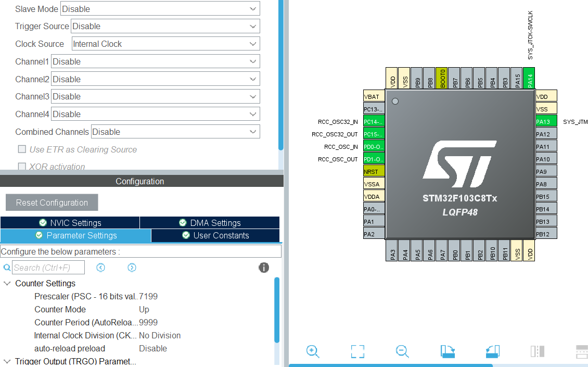Click the pinout view horizontal scrollbar
Image resolution: width=588 pixels, height=367 pixels.
tap(390, 365)
